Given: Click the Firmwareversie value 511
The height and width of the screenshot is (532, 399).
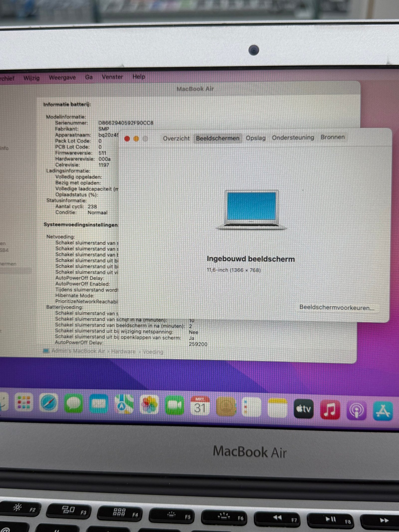Looking at the screenshot, I should [x=102, y=153].
